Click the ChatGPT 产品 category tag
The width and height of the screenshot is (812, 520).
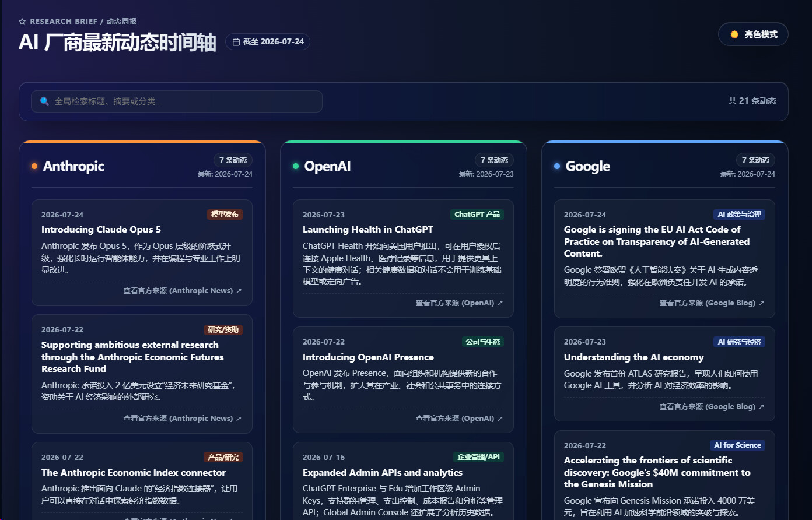tap(477, 215)
